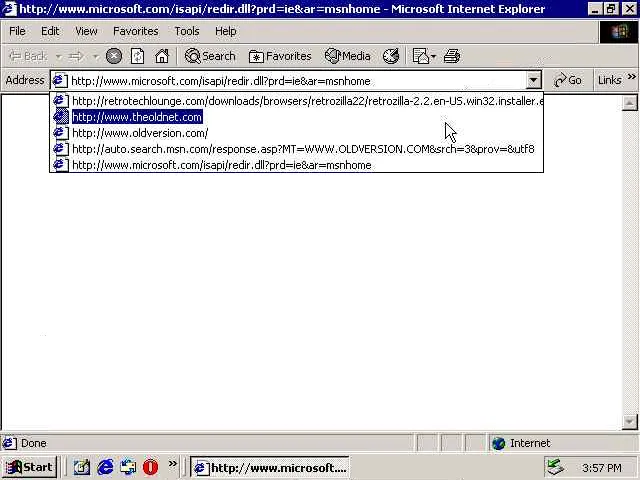The image size is (640, 480).
Task: Open the Search pane
Action: tap(210, 56)
